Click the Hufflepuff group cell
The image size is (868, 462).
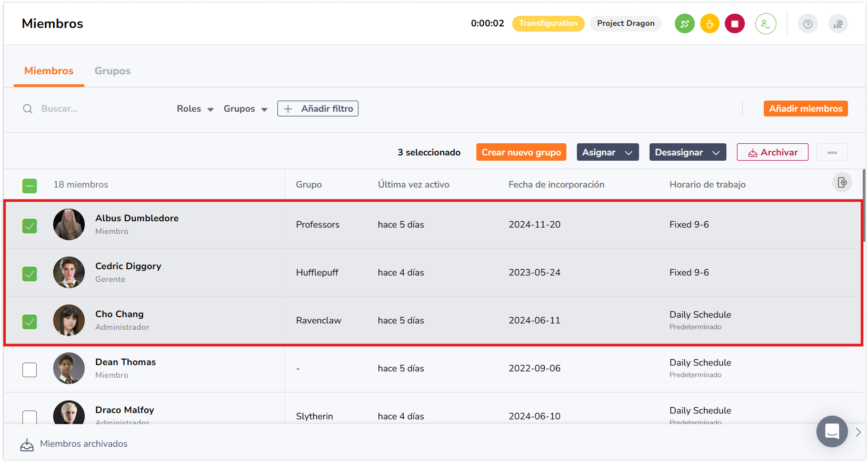(317, 272)
